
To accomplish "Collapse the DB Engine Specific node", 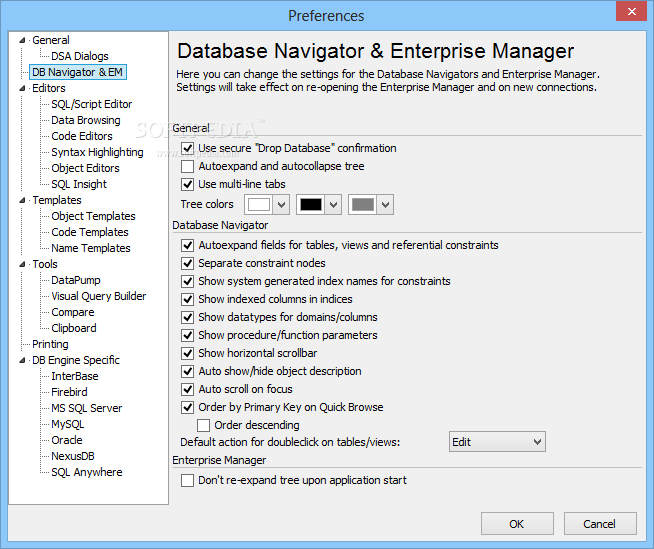I will click(x=22, y=360).
